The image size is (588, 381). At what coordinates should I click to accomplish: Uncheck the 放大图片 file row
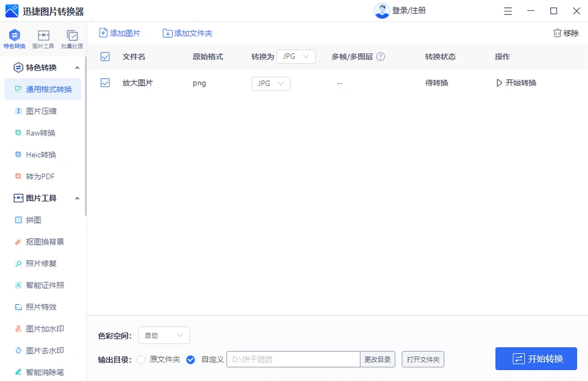point(105,83)
